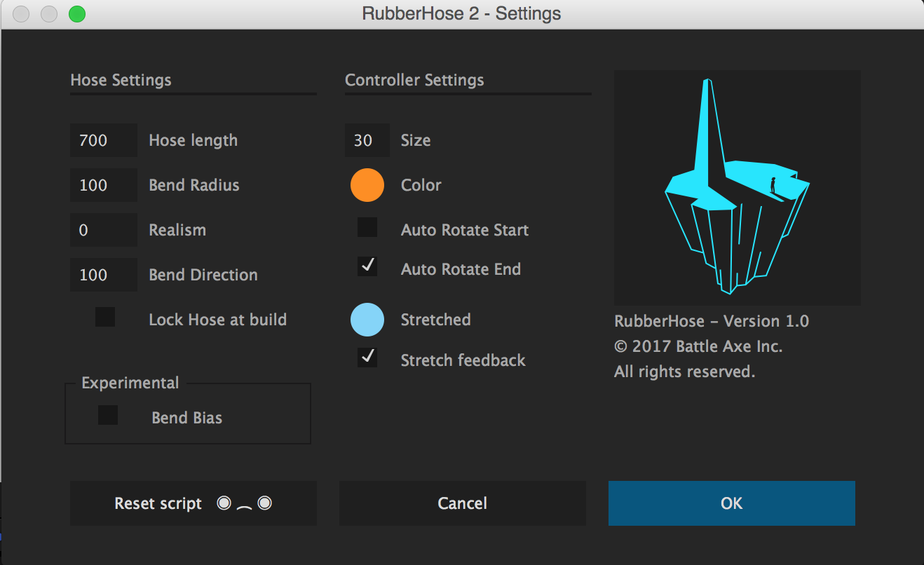The width and height of the screenshot is (924, 565).
Task: Click the © 2017 Battle Axe Inc. text
Action: (x=698, y=346)
